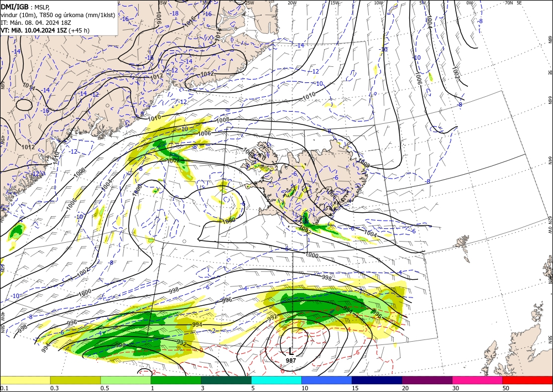Click the '0.5' legend scale value

pos(105,388)
